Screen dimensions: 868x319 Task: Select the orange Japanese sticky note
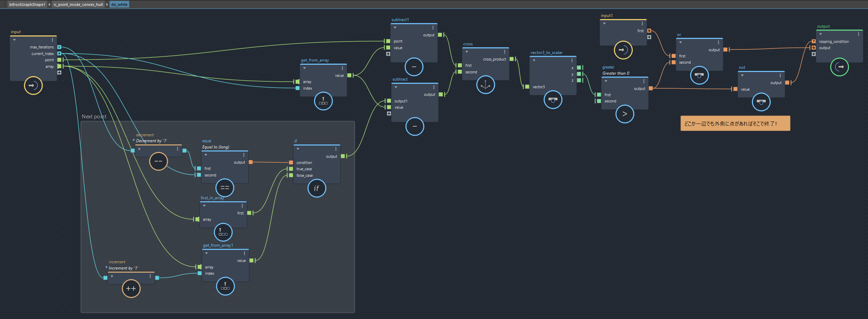[735, 124]
